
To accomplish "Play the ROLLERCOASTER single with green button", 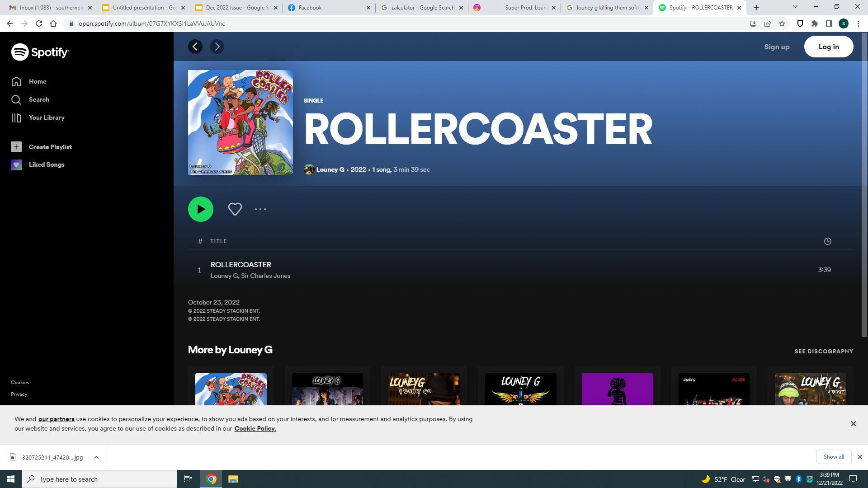I will click(x=200, y=209).
